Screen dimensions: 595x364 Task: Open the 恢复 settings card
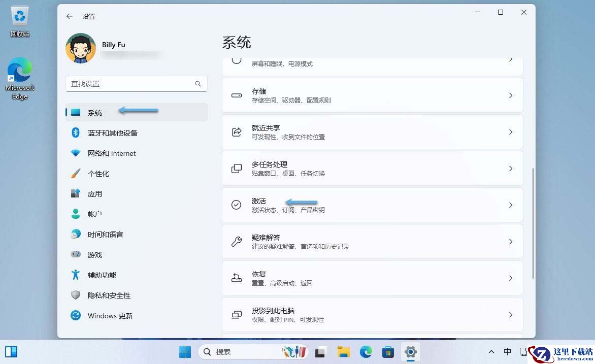click(372, 278)
